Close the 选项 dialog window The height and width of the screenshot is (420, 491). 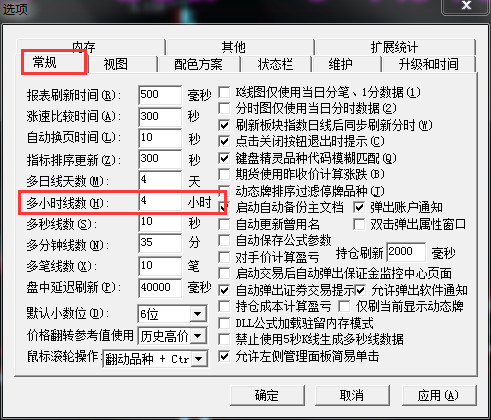click(466, 6)
